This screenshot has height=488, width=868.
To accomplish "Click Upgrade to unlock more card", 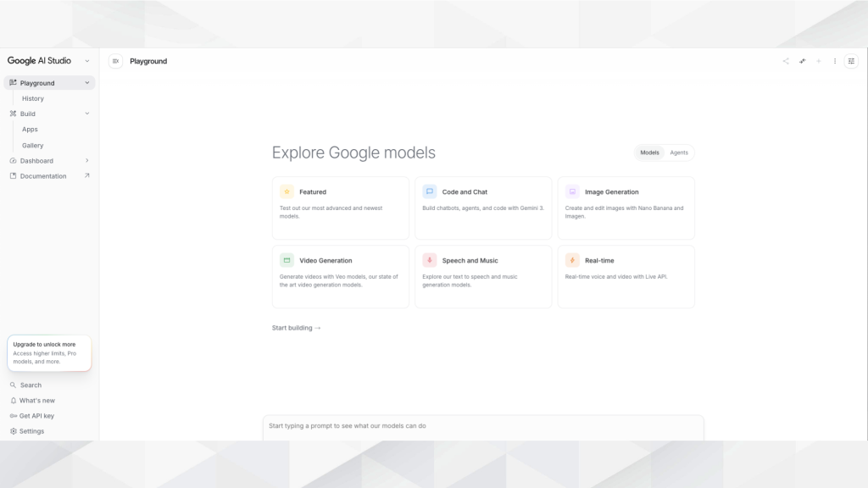I will (x=49, y=353).
